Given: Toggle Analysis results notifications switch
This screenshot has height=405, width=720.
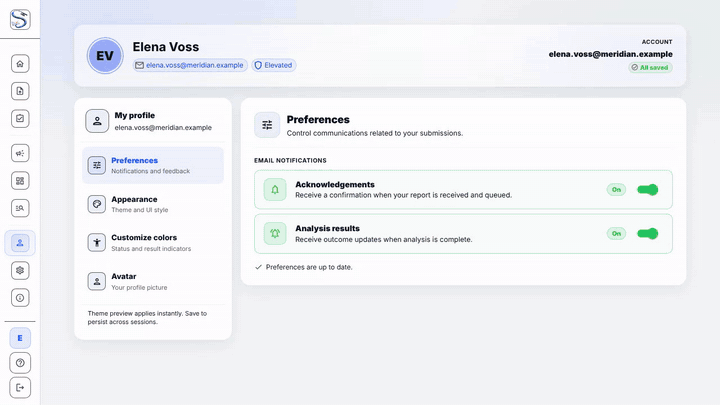Looking at the screenshot, I should (x=648, y=233).
